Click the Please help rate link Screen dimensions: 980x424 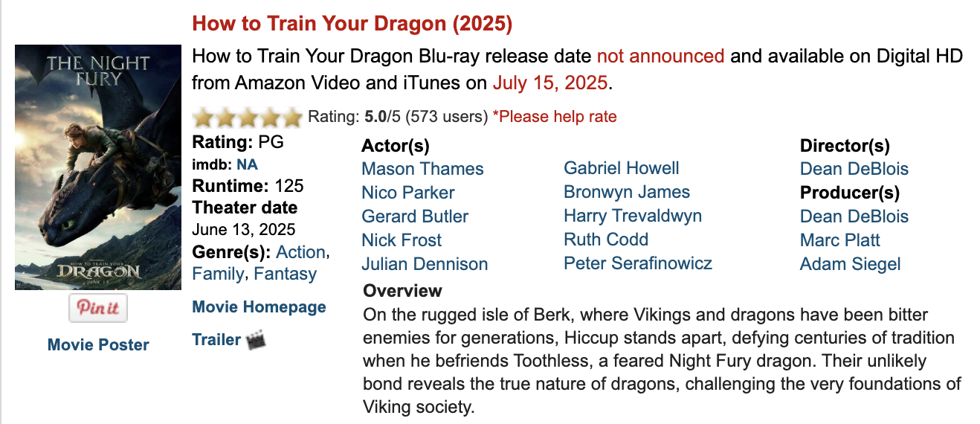pos(555,117)
